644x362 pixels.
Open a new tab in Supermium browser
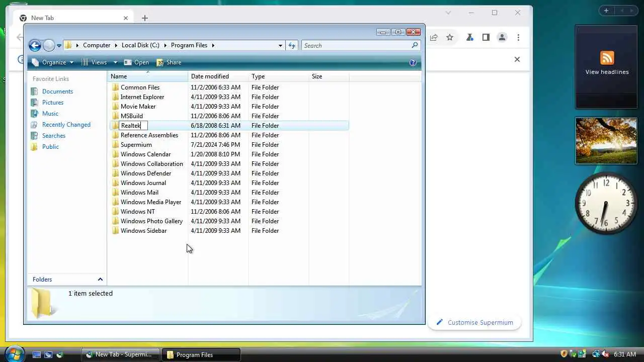click(x=145, y=18)
